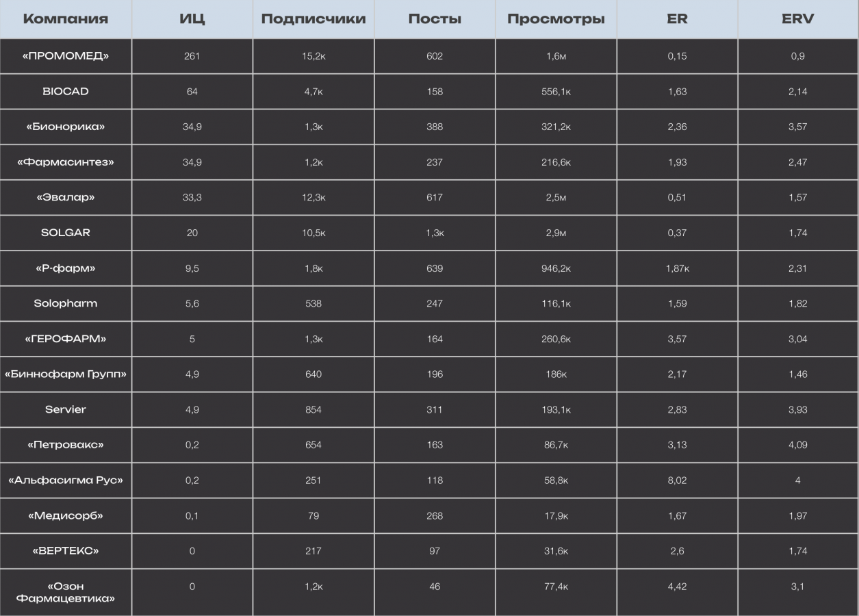
Task: Select the Servier company cell
Action: click(66, 409)
